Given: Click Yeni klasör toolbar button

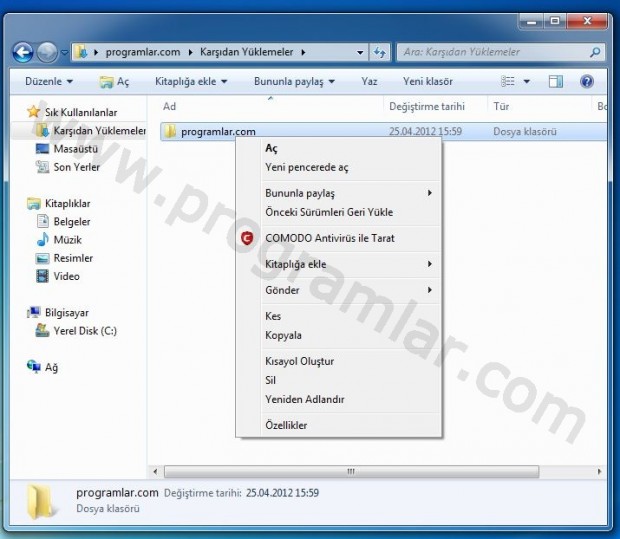Looking at the screenshot, I should pos(427,81).
